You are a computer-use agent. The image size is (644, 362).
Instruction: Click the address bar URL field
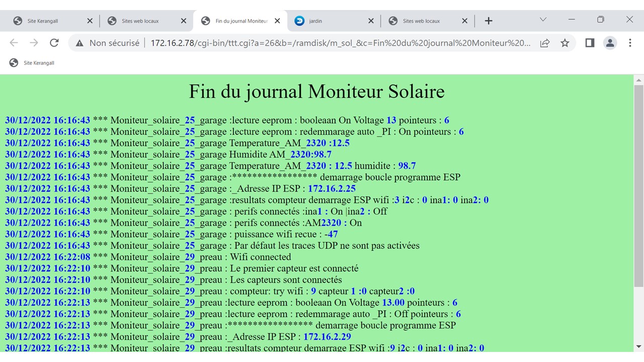coord(340,43)
